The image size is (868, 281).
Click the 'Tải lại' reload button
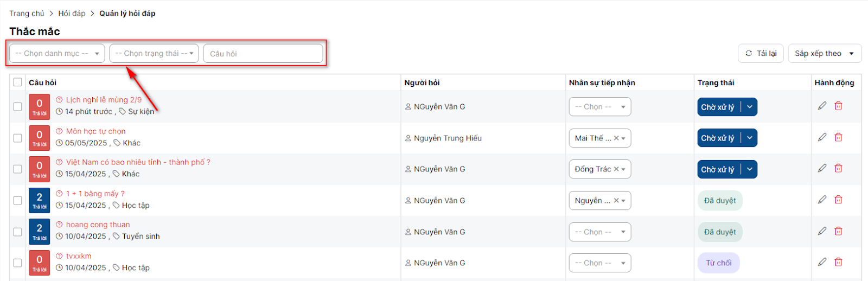(x=761, y=54)
